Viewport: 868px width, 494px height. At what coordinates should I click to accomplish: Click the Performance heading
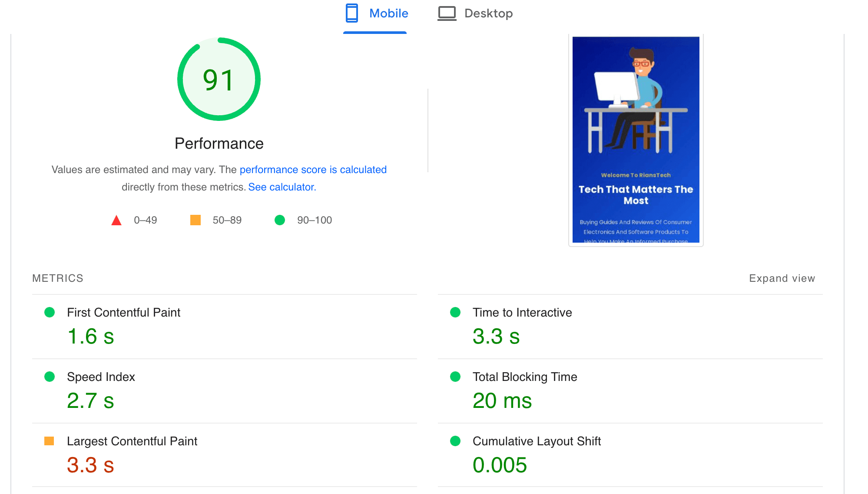(219, 144)
